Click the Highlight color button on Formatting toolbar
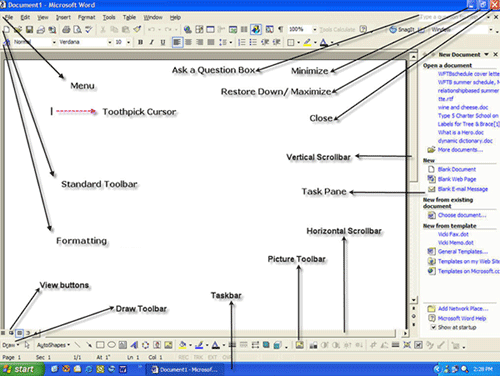This screenshot has width=500, height=376. pos(307,42)
